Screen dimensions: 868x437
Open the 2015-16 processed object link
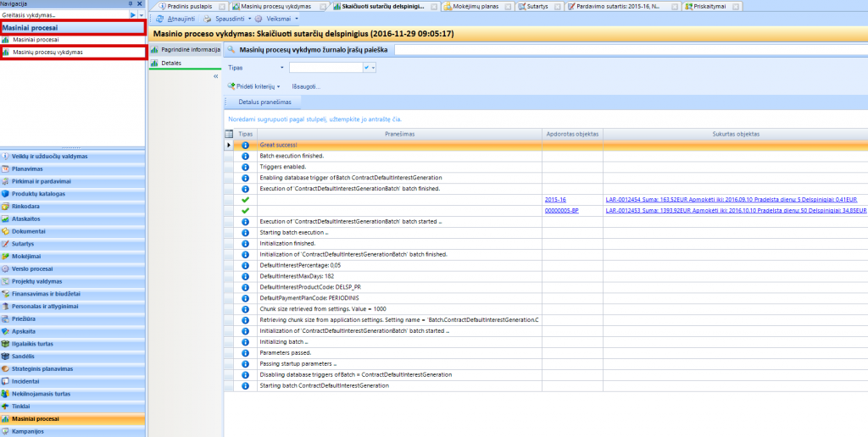555,199
